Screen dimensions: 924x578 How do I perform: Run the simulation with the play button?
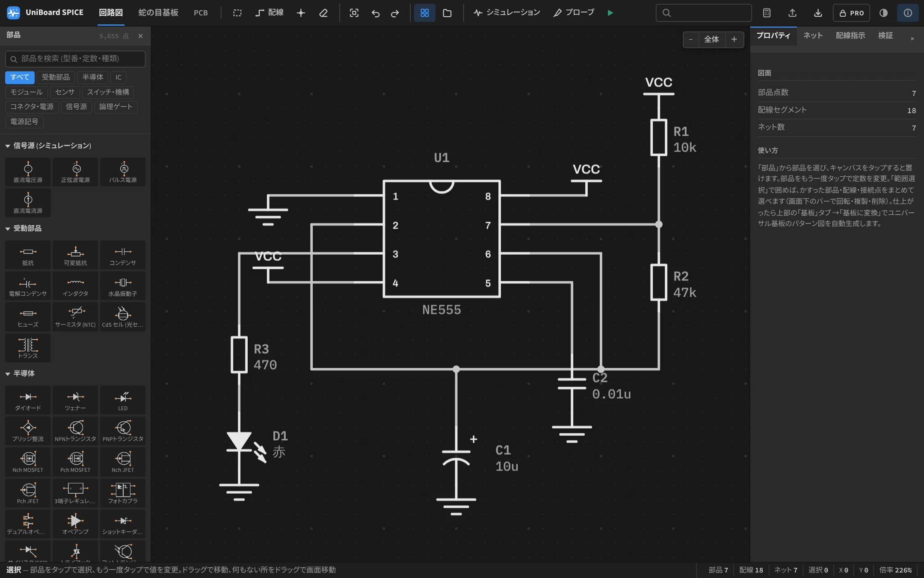(x=610, y=13)
